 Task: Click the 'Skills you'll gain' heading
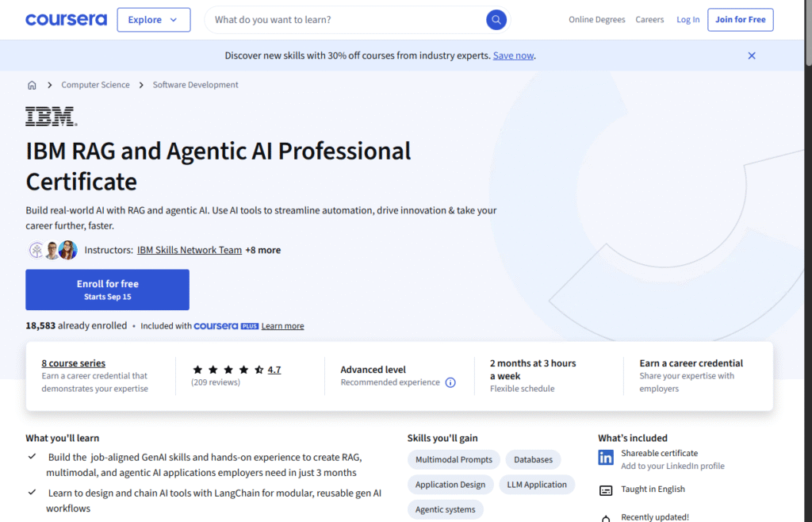coord(442,438)
